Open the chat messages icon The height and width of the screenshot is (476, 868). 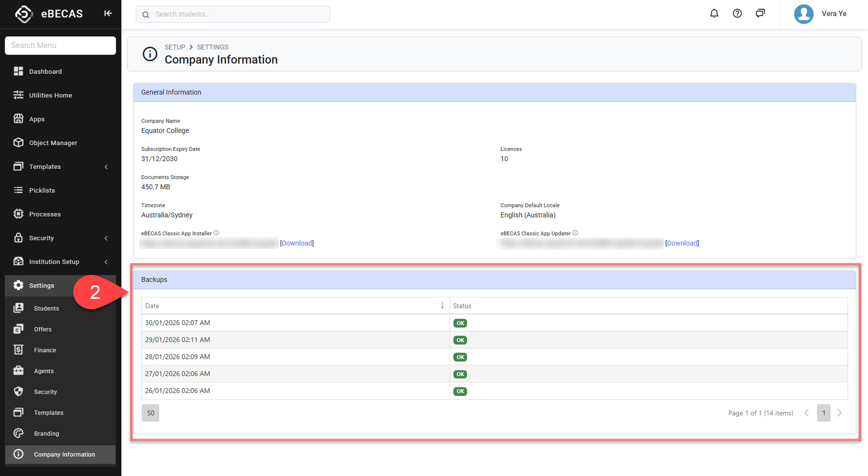pos(760,14)
